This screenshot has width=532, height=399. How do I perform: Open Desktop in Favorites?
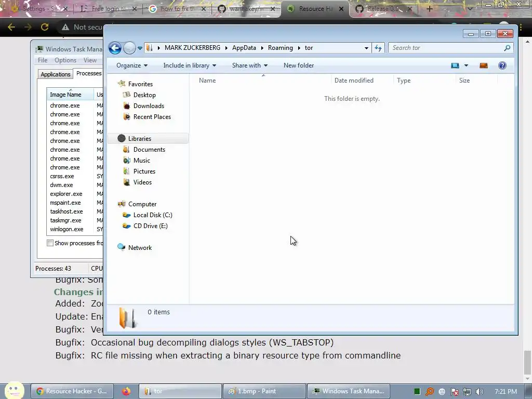pos(144,95)
